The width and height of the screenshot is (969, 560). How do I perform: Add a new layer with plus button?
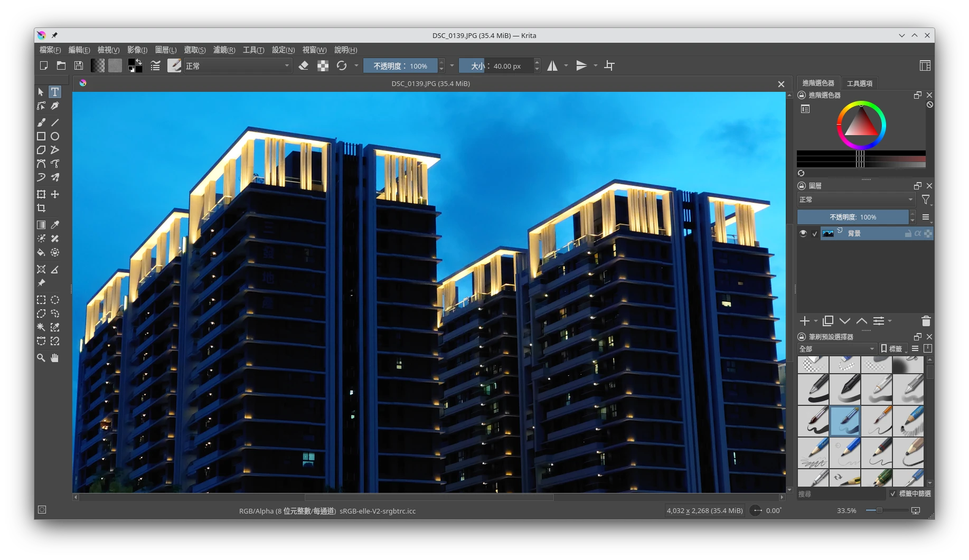(804, 321)
